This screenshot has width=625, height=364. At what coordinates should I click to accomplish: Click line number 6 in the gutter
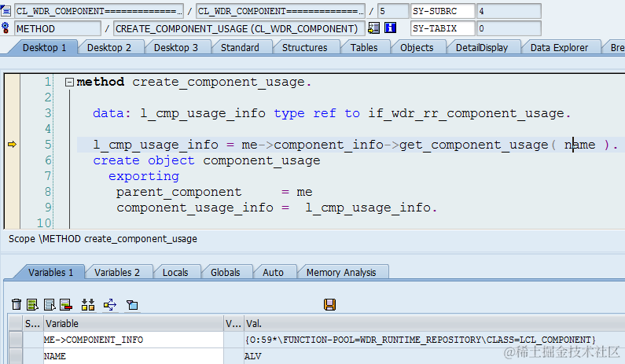pyautogui.click(x=48, y=160)
